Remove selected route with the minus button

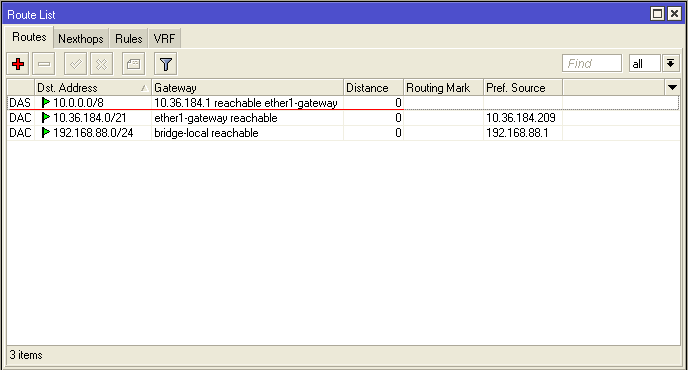click(44, 64)
